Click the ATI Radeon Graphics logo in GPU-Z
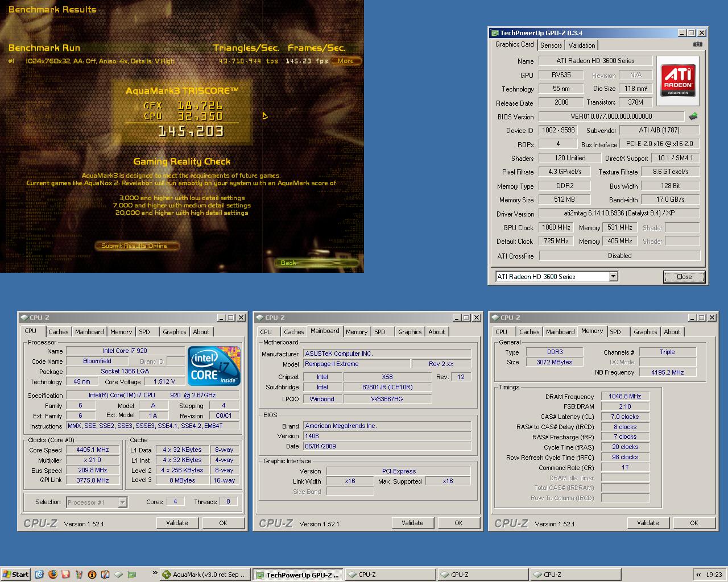The height and width of the screenshot is (582, 728). pos(678,81)
